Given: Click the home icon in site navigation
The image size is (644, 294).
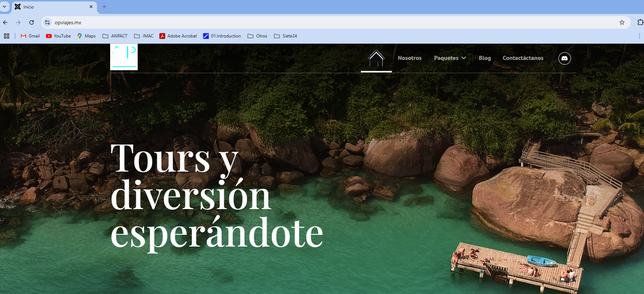Looking at the screenshot, I should coord(376,58).
